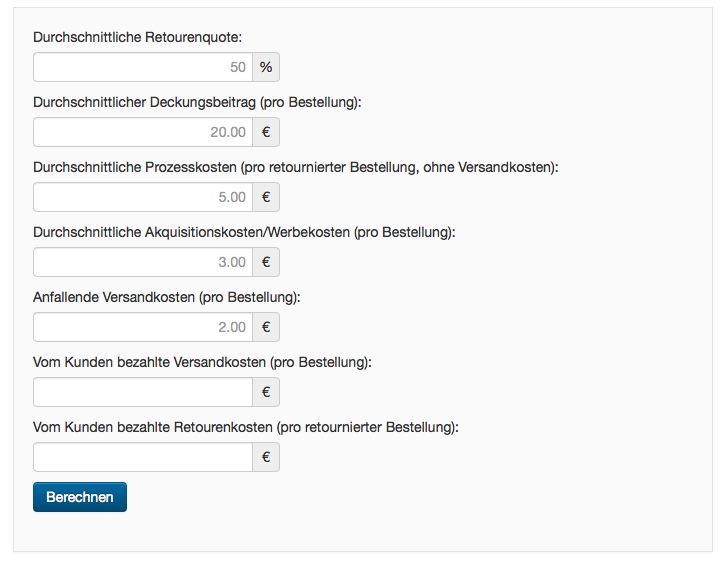Click the Durchschnittliche Prozesskosten input field
This screenshot has height=562, width=725.
pyautogui.click(x=143, y=197)
